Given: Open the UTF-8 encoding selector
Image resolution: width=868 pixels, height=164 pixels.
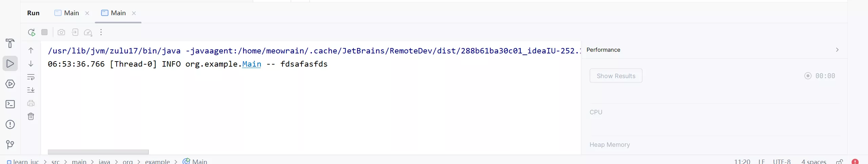Looking at the screenshot, I should pyautogui.click(x=782, y=162).
